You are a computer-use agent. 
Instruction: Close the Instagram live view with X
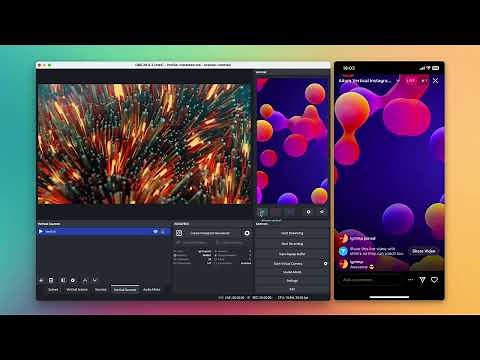(435, 81)
